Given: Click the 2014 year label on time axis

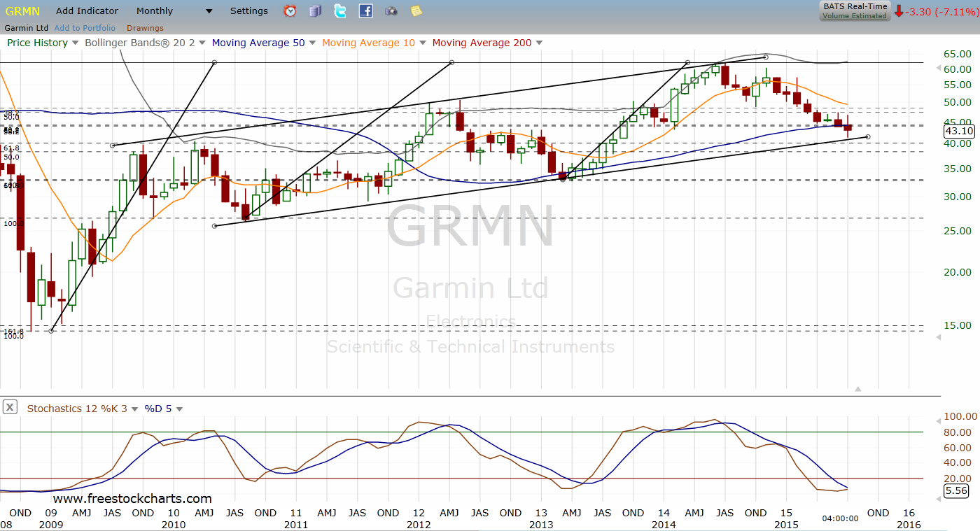Looking at the screenshot, I should 664,524.
